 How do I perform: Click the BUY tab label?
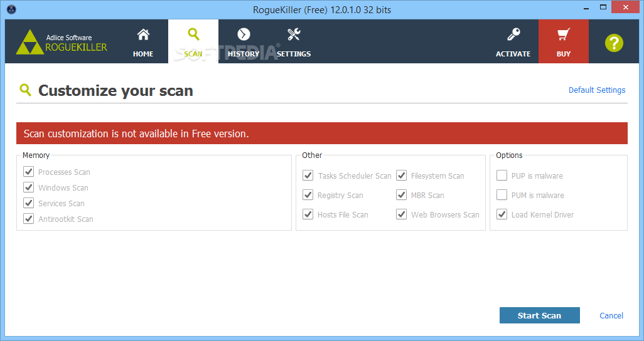(x=564, y=54)
